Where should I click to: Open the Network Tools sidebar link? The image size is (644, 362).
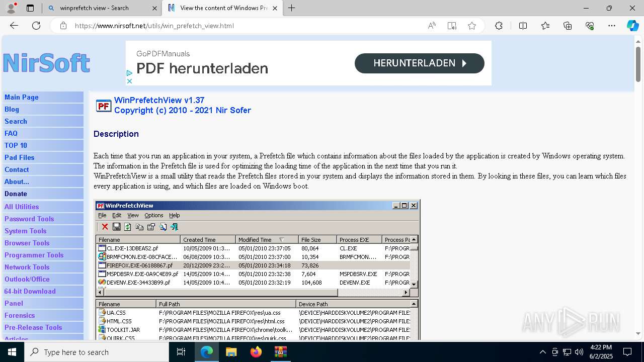[x=27, y=267]
